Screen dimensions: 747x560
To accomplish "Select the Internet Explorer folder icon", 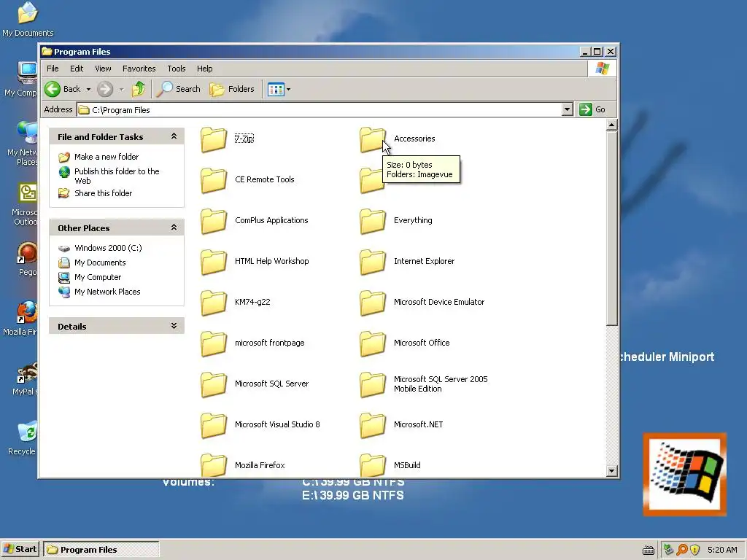I will pyautogui.click(x=373, y=262).
